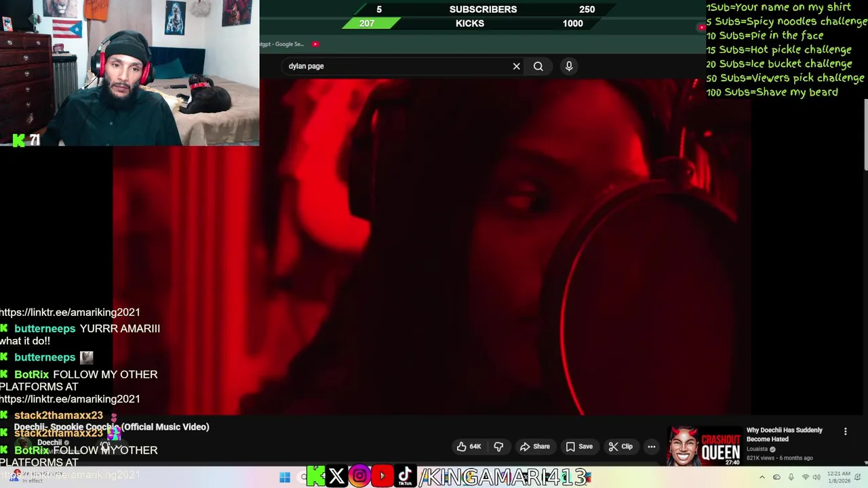Open the Windows Start menu
The width and height of the screenshot is (868, 488).
[285, 477]
